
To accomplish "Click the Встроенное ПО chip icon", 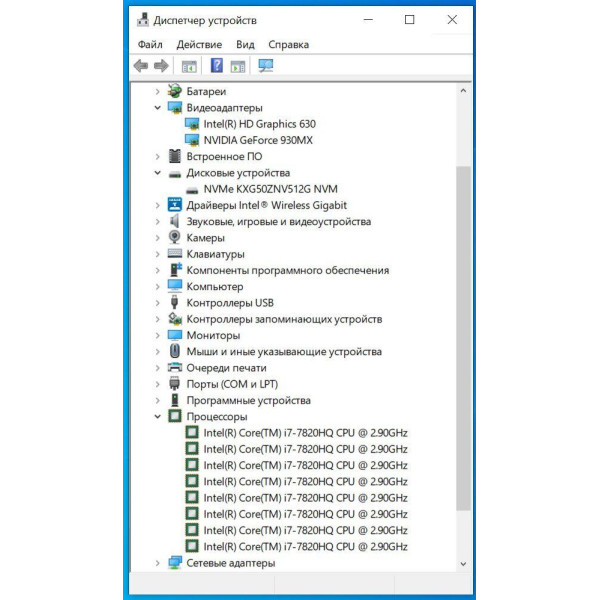I will [174, 156].
